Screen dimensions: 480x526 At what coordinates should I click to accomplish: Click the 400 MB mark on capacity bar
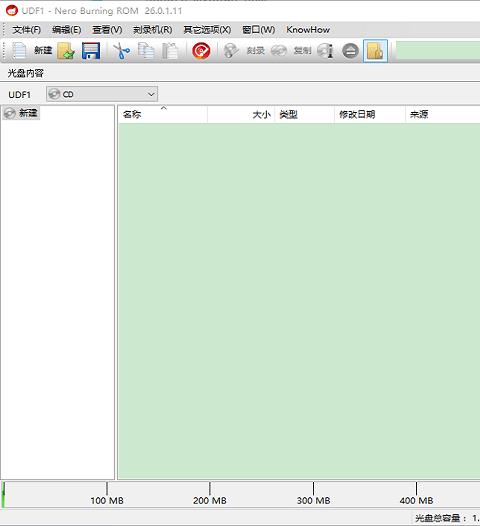click(417, 501)
